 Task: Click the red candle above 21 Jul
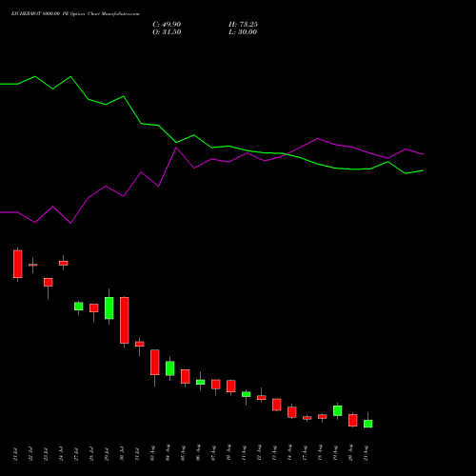click(x=18, y=264)
